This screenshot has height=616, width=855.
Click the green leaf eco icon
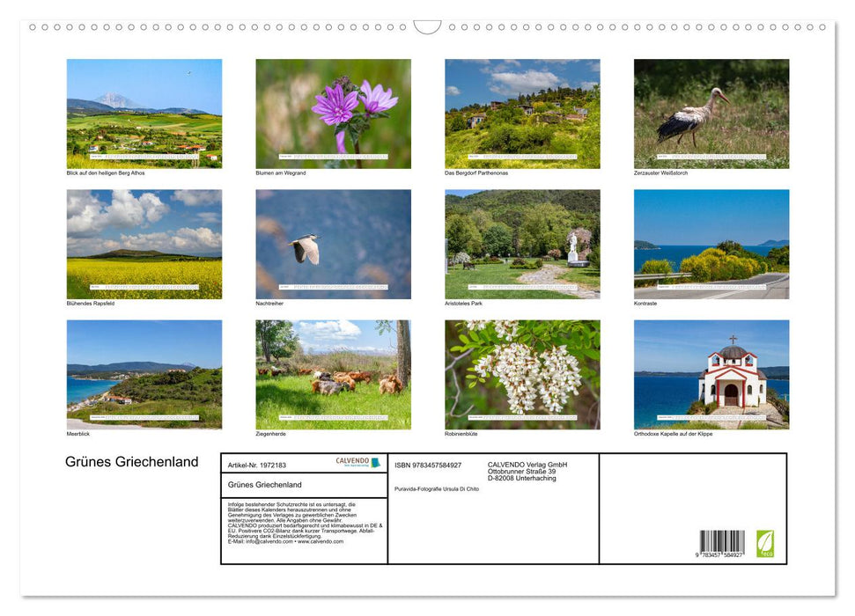pos(765,543)
